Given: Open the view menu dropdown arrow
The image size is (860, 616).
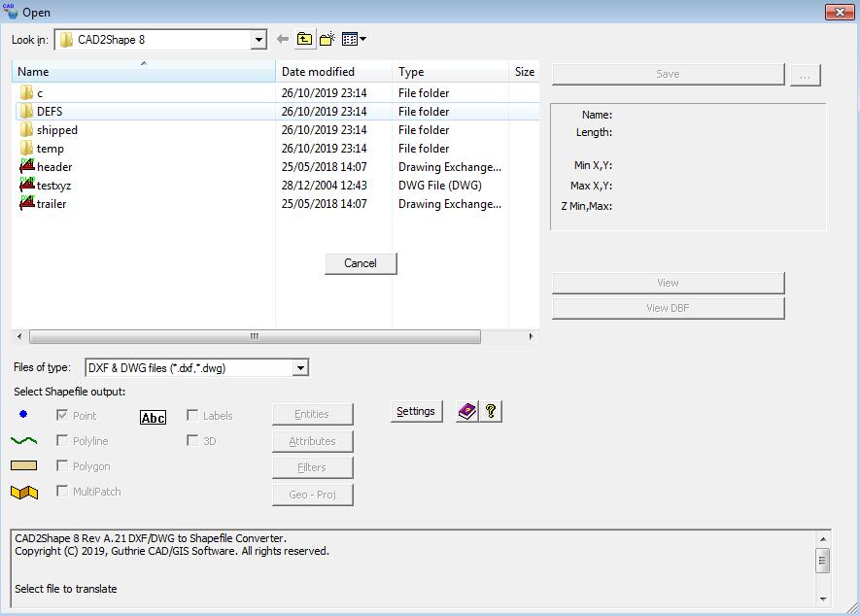Looking at the screenshot, I should [363, 39].
